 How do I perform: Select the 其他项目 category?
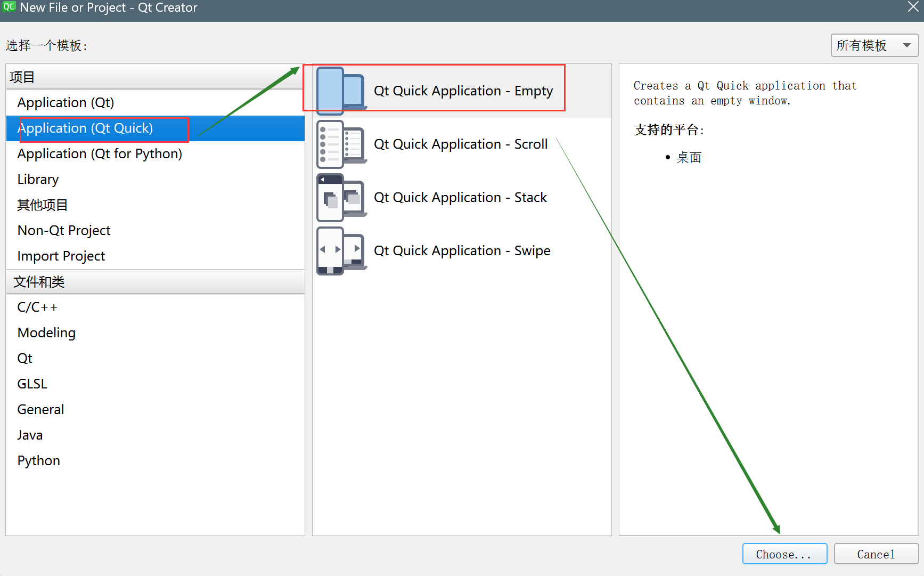pos(155,205)
